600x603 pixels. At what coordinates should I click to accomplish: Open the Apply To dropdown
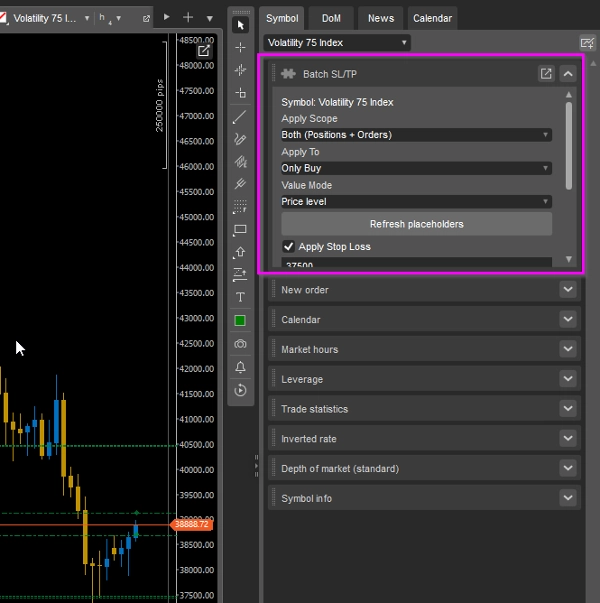click(416, 168)
